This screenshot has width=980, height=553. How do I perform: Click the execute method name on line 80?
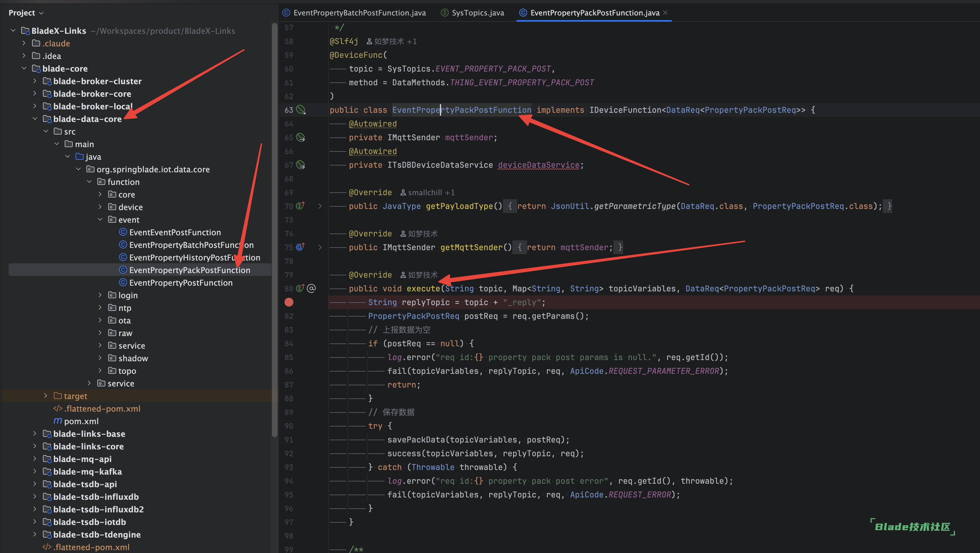tap(423, 288)
